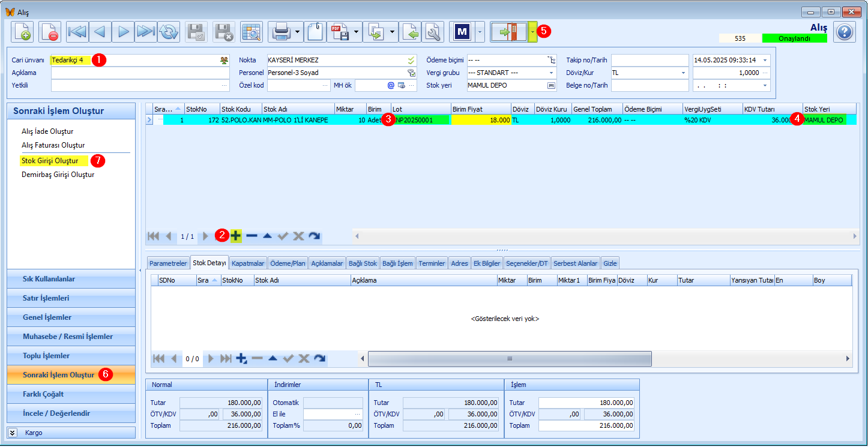Click the cancel-save diskette icon with X
Viewport: 868px width, 447px height.
tap(224, 31)
